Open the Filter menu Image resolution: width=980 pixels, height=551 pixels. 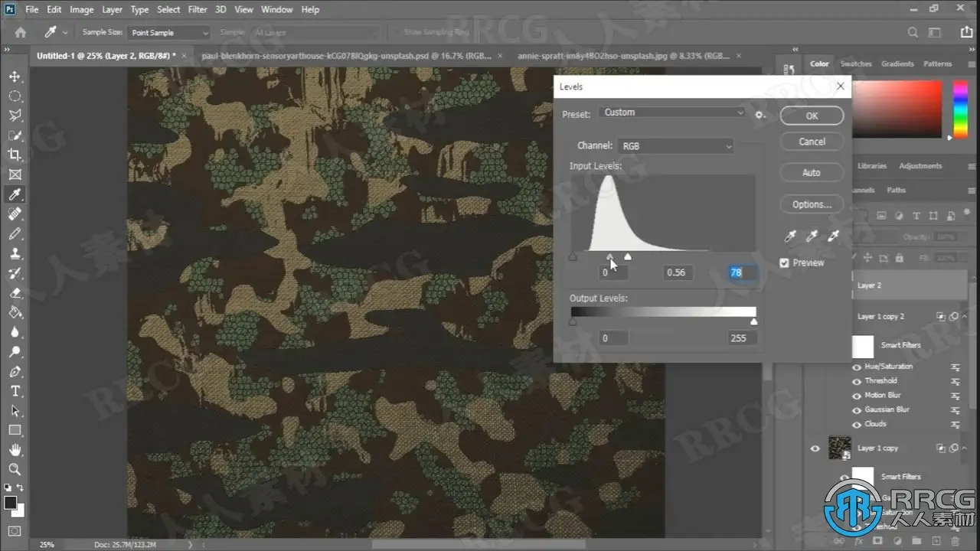198,10
